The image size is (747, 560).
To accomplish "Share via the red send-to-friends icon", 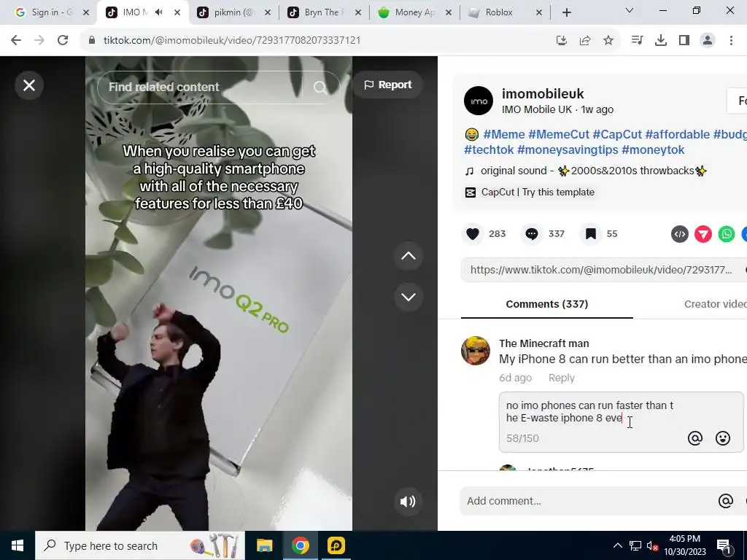I will click(x=703, y=234).
